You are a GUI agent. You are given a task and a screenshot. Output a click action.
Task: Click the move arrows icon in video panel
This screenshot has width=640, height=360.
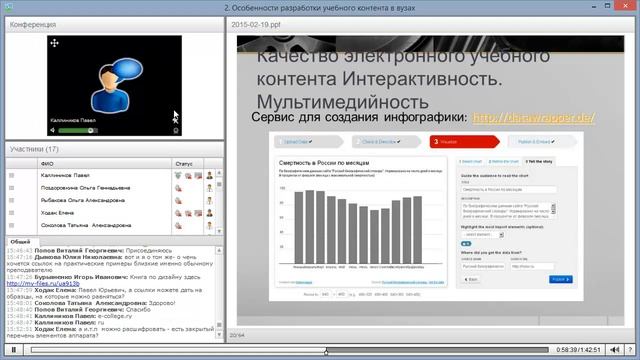click(x=54, y=43)
